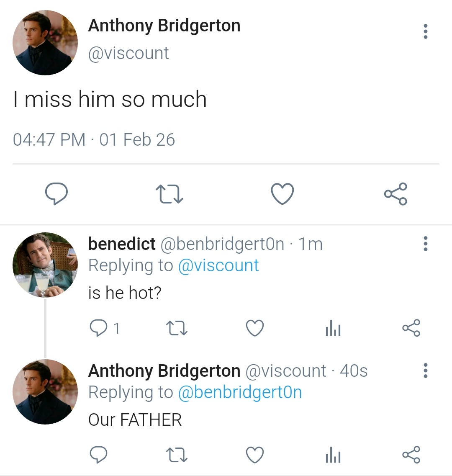The width and height of the screenshot is (452, 476).
Task: Open the main tweet's three-dot menu
Action: 426,31
